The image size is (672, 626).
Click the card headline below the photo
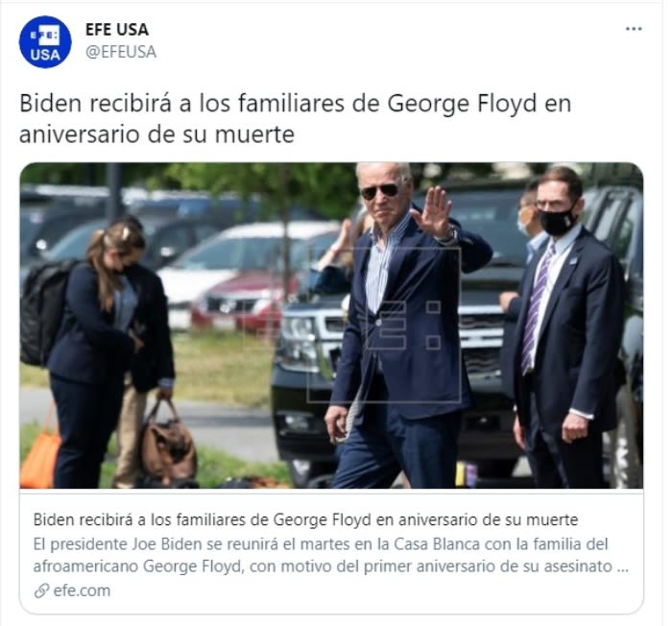(305, 519)
